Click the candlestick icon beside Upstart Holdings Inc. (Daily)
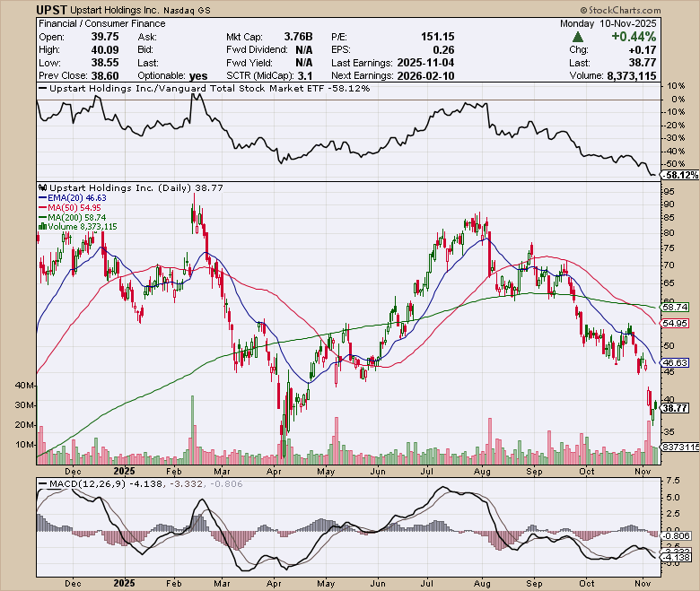The image size is (700, 591). coord(43,187)
